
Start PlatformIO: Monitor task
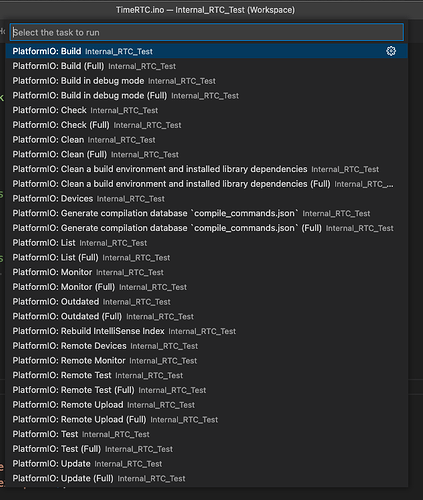[x=206, y=272]
